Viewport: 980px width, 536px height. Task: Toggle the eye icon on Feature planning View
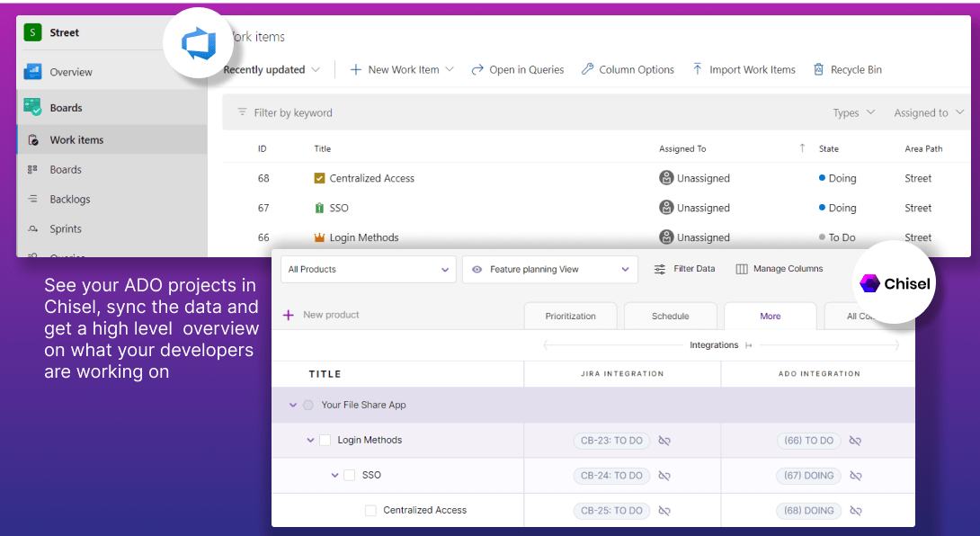[477, 270]
